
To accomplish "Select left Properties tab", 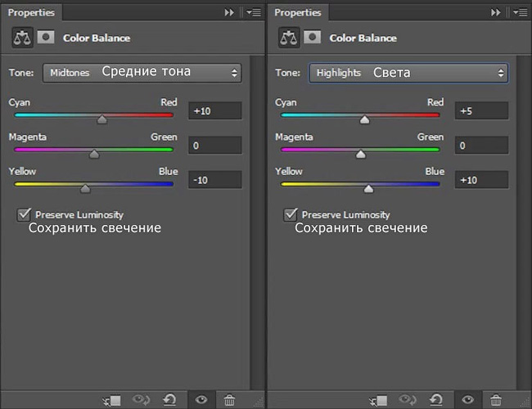I will (x=31, y=12).
